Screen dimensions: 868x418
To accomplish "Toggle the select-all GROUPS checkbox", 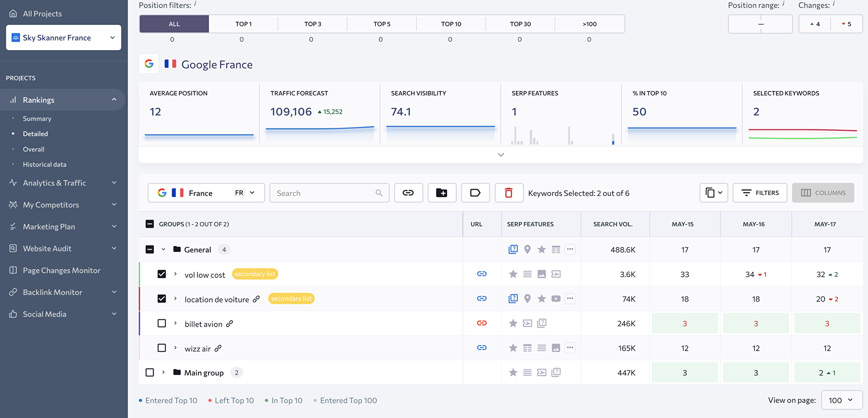I will tap(150, 224).
